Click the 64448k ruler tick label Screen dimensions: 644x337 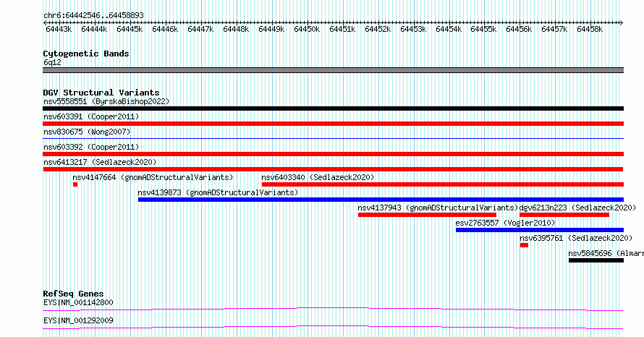[x=236, y=30]
